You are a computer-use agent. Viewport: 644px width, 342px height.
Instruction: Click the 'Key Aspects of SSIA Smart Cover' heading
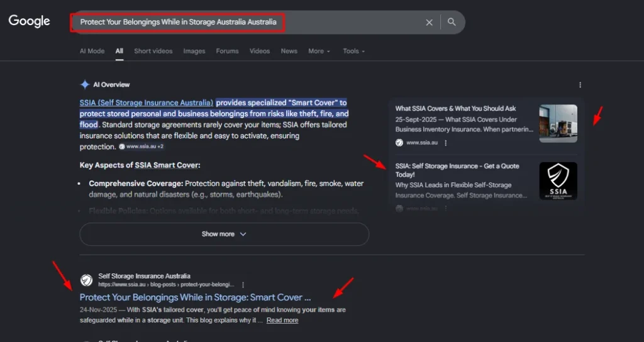(140, 165)
